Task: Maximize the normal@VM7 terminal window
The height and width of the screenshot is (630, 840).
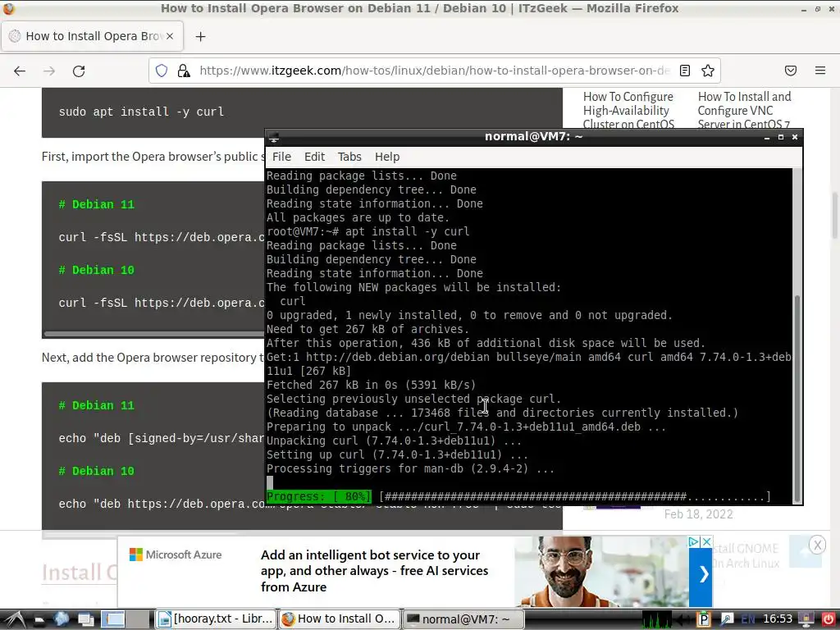Action: [781, 137]
